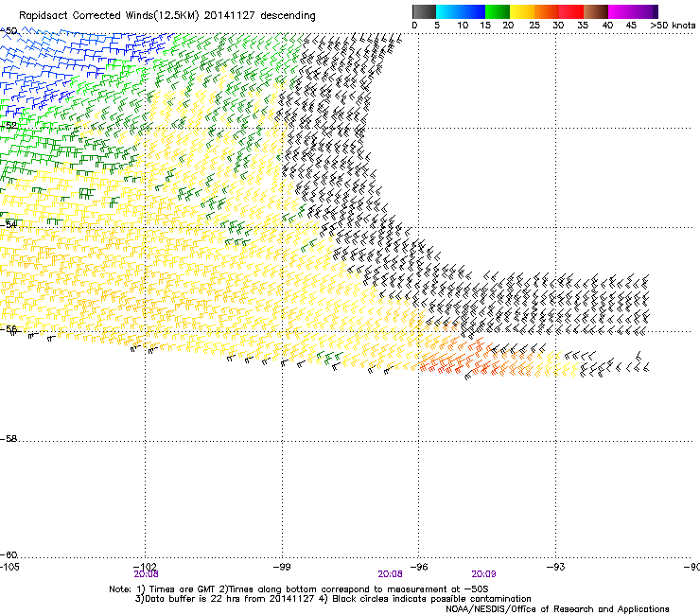Click the '45' legend scale label
This screenshot has width=700, height=615.
[631, 26]
